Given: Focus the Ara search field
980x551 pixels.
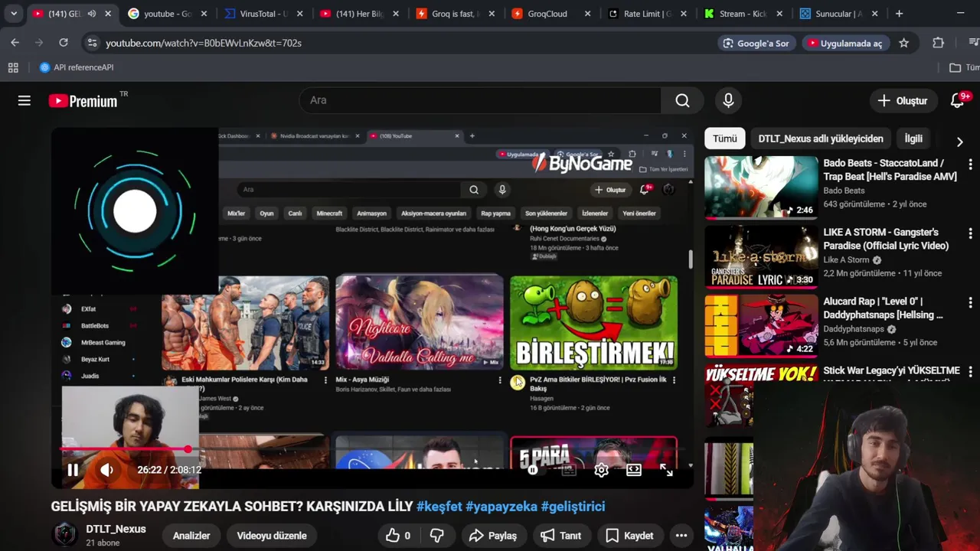Looking at the screenshot, I should [480, 100].
